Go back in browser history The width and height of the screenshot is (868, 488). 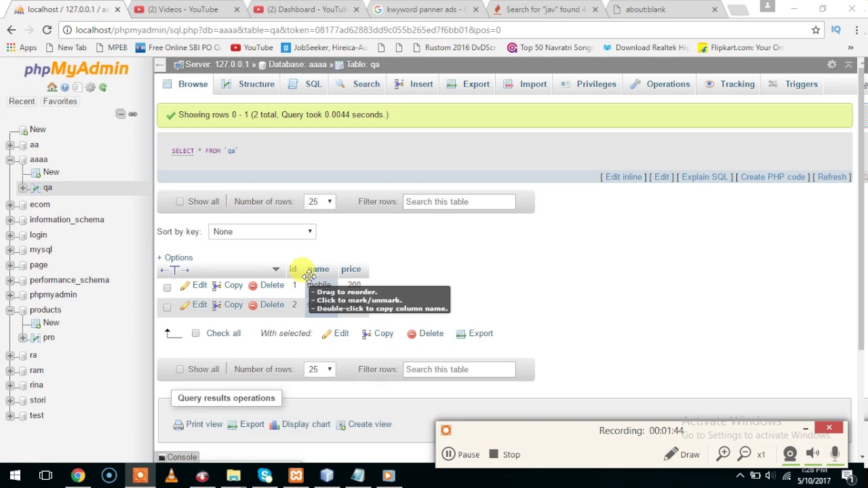pos(12,30)
